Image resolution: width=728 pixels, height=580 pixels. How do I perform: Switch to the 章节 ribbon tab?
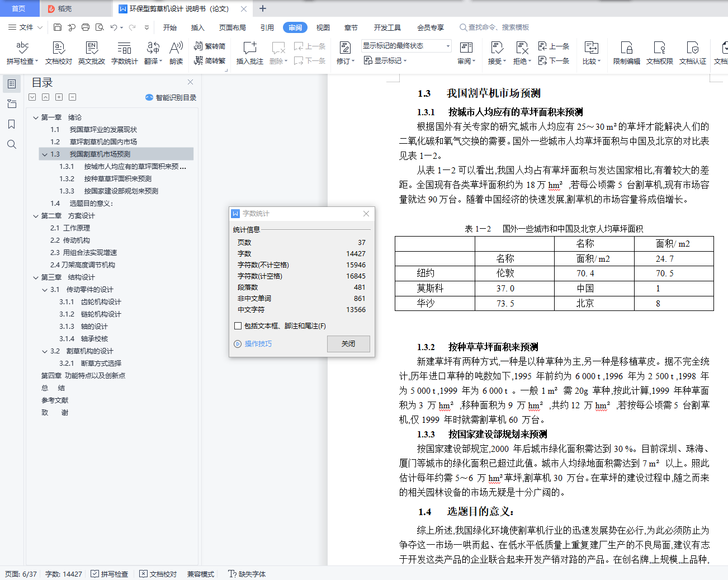351,27
